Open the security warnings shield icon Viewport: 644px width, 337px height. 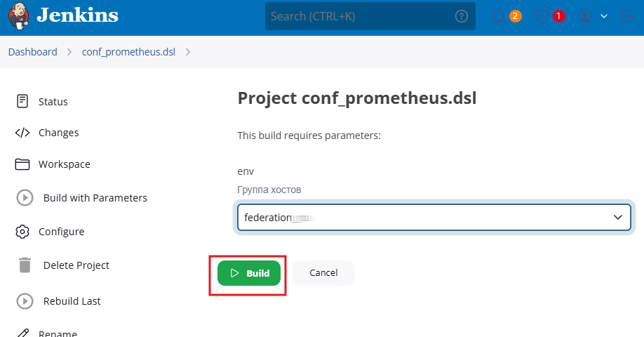pos(542,16)
